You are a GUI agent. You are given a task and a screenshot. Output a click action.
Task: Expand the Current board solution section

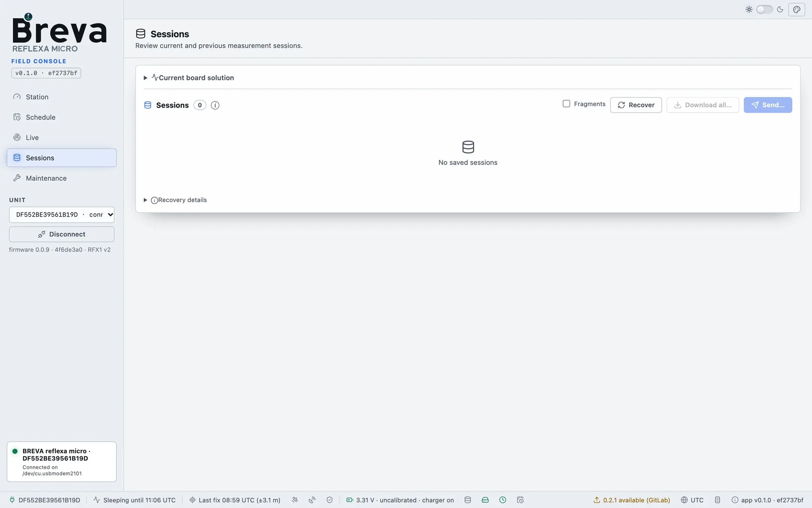point(189,78)
